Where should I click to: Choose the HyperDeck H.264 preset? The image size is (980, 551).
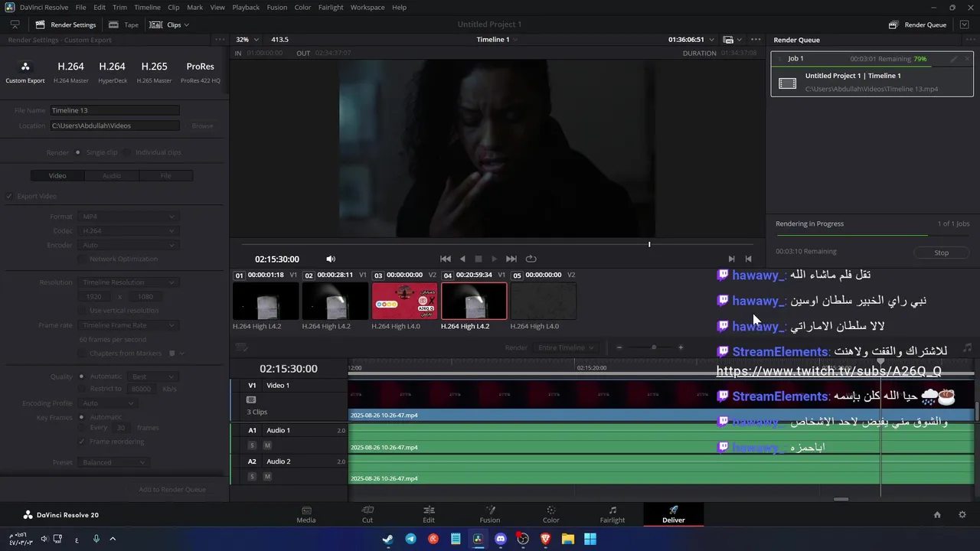click(x=113, y=71)
